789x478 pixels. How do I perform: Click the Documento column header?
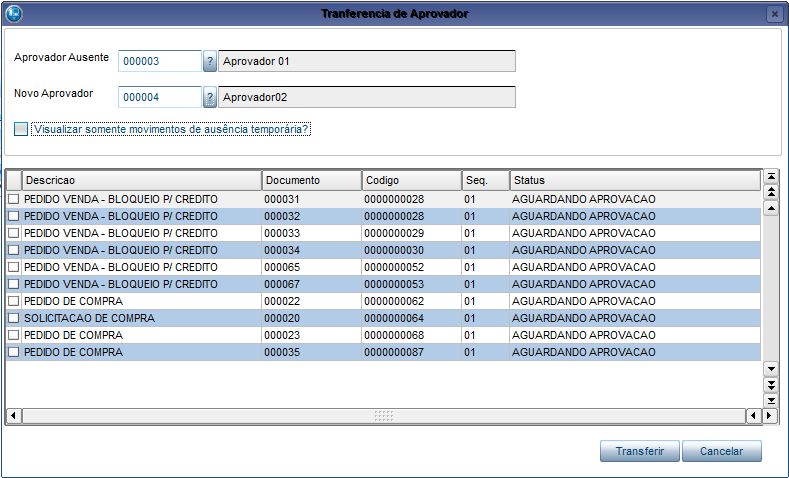[x=310, y=180]
